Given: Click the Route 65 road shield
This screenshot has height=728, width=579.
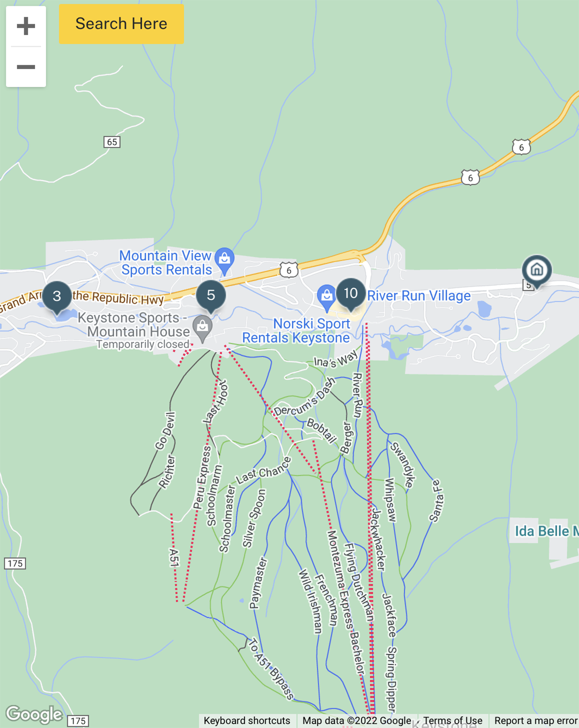Looking at the screenshot, I should 112,142.
